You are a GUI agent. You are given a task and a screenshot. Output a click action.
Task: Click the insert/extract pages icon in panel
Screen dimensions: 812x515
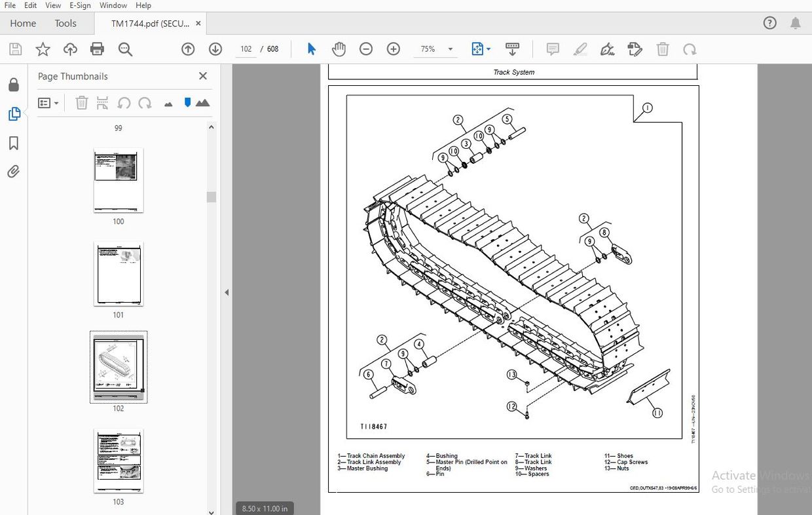[102, 103]
